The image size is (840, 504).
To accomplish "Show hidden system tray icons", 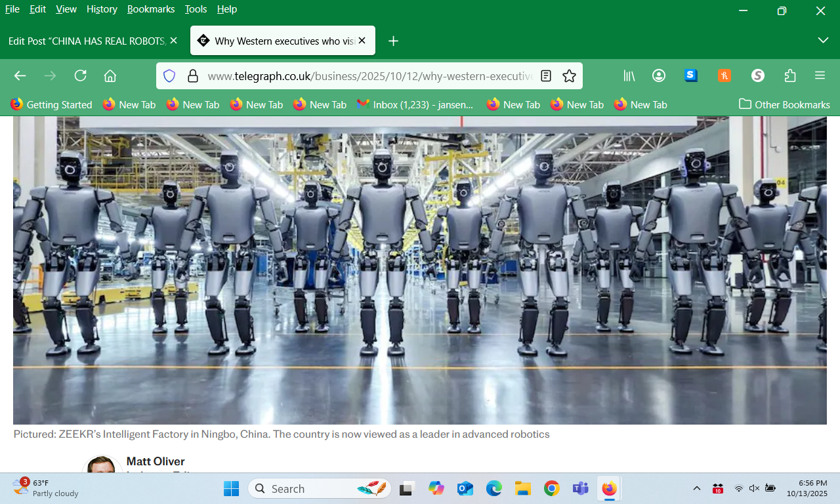I will click(697, 488).
